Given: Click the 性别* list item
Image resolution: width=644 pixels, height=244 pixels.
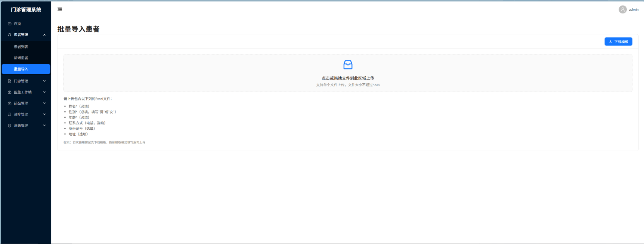Looking at the screenshot, I should 92,112.
